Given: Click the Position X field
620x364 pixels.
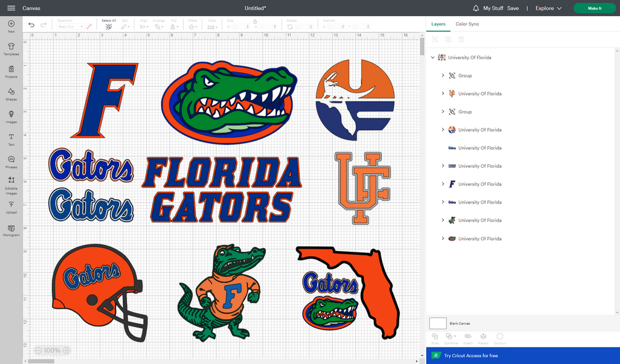Looking at the screenshot, I should click(x=335, y=27).
